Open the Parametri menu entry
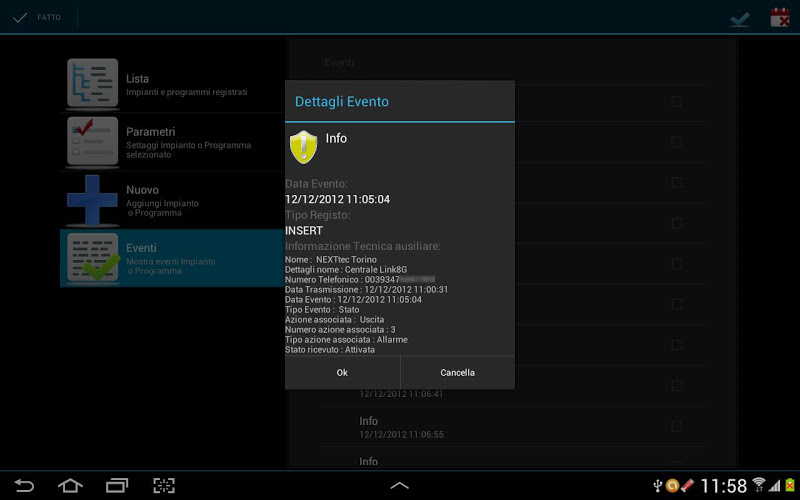The height and width of the screenshot is (500, 800). [x=172, y=142]
